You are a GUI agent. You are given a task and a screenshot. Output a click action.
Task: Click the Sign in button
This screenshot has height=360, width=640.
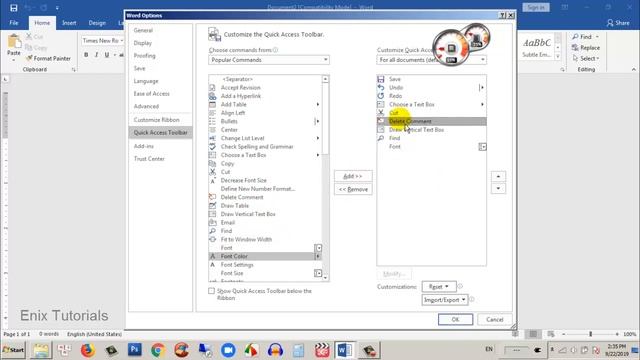point(536,7)
